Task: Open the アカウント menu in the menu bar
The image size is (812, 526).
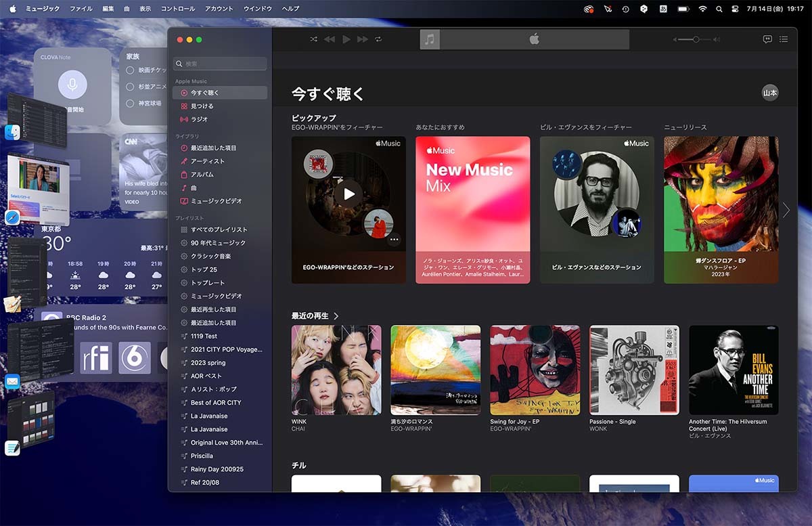Action: pos(219,9)
